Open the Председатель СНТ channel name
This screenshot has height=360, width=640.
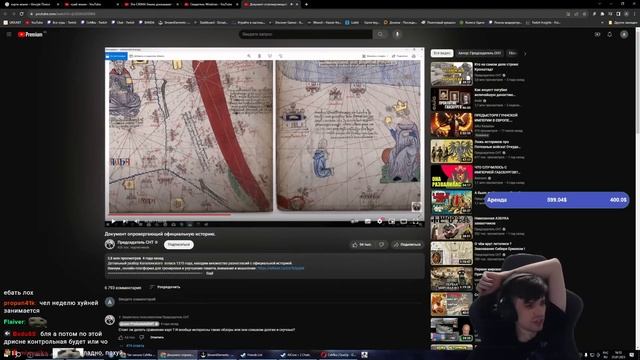pyautogui.click(x=136, y=242)
